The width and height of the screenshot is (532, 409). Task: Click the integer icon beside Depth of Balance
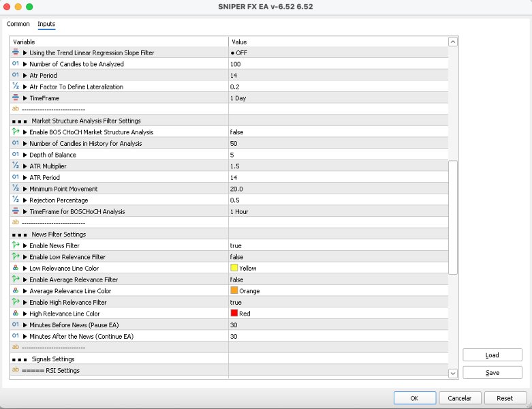point(16,155)
